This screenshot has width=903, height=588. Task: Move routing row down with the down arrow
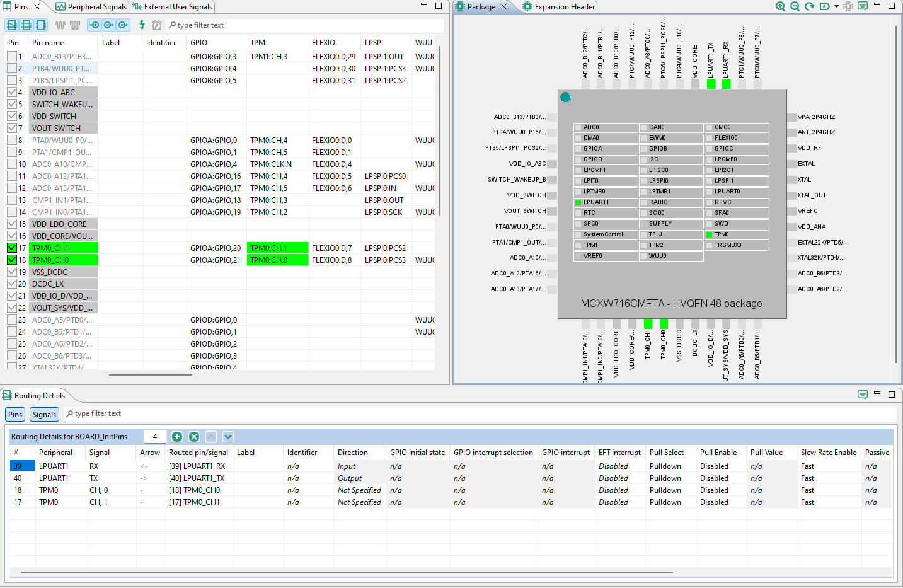228,437
